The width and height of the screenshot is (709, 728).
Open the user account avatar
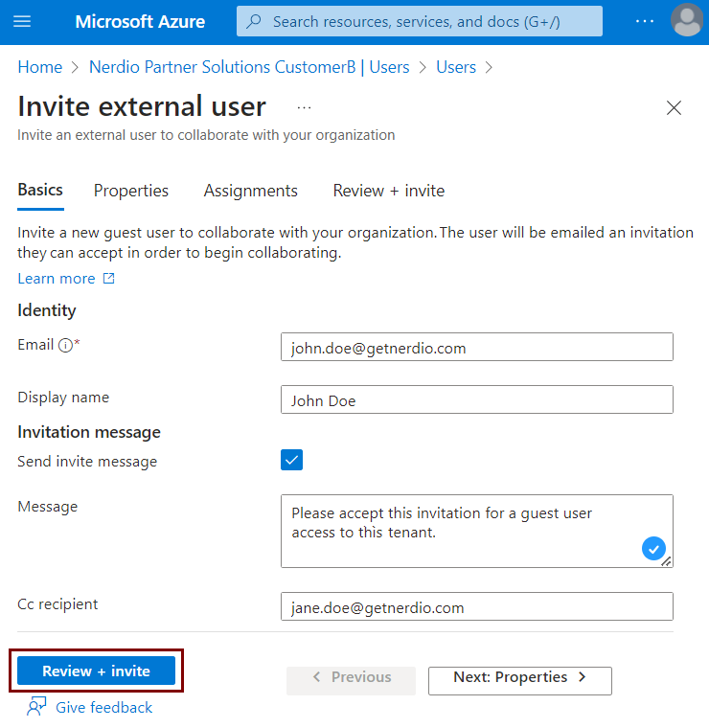click(x=687, y=20)
